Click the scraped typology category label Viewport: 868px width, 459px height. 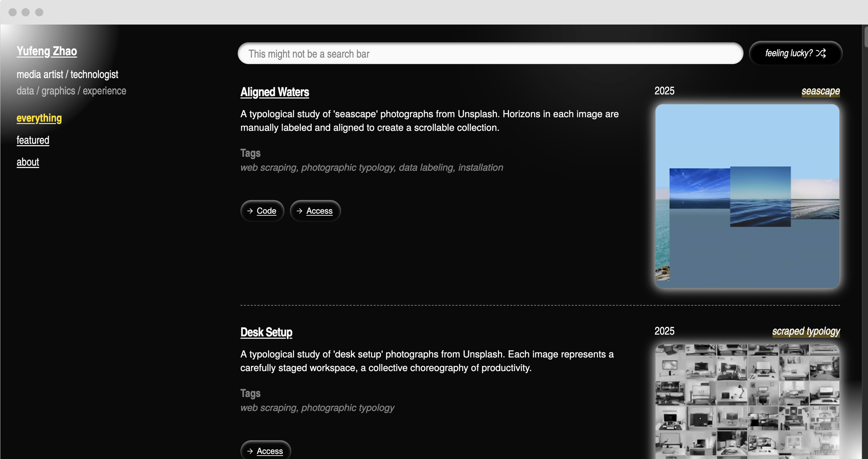(806, 331)
